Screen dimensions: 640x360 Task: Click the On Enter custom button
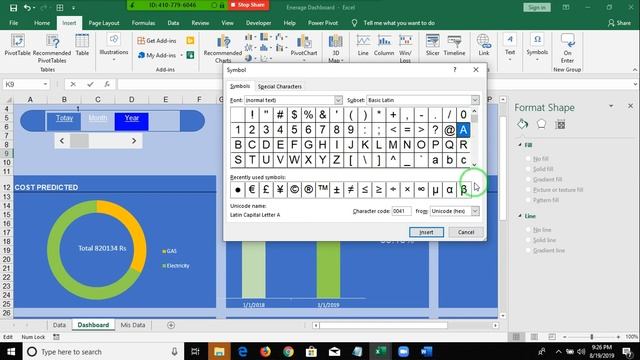click(x=567, y=48)
